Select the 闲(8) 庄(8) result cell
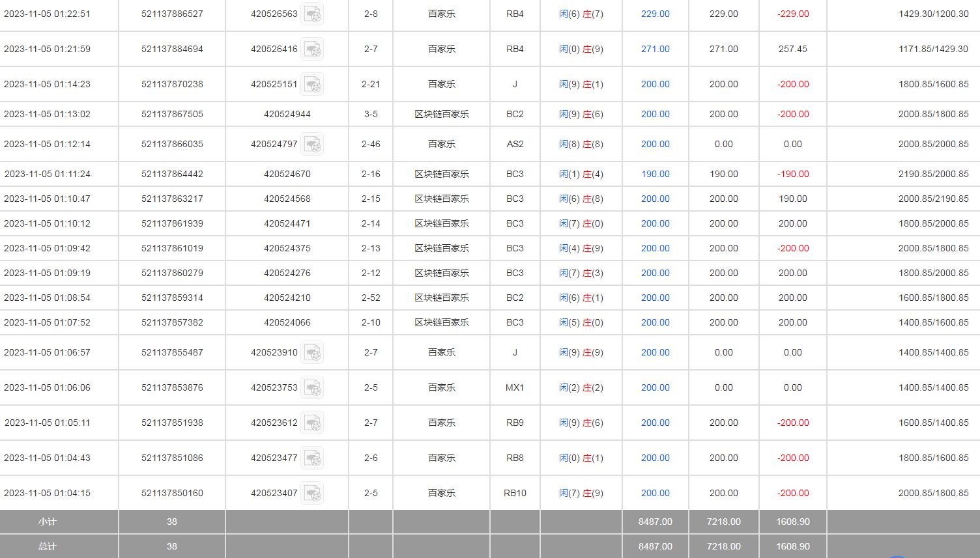This screenshot has width=980, height=558. 581,144
